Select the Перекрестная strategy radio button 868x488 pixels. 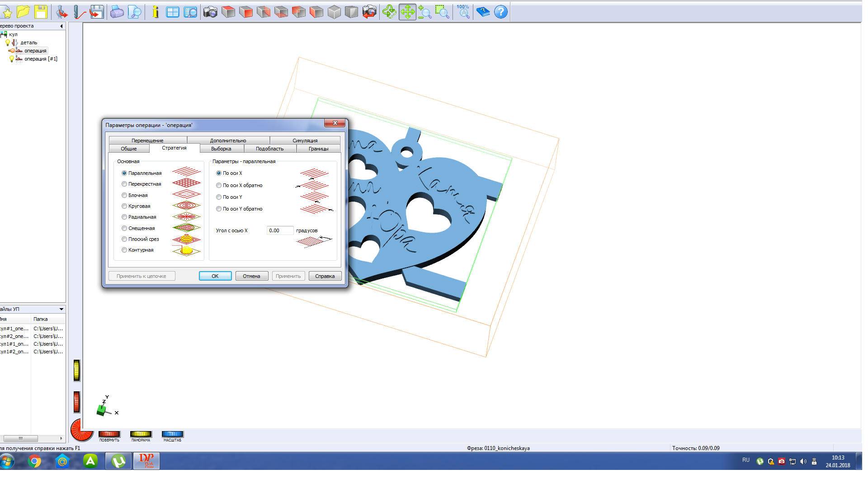[x=124, y=184]
